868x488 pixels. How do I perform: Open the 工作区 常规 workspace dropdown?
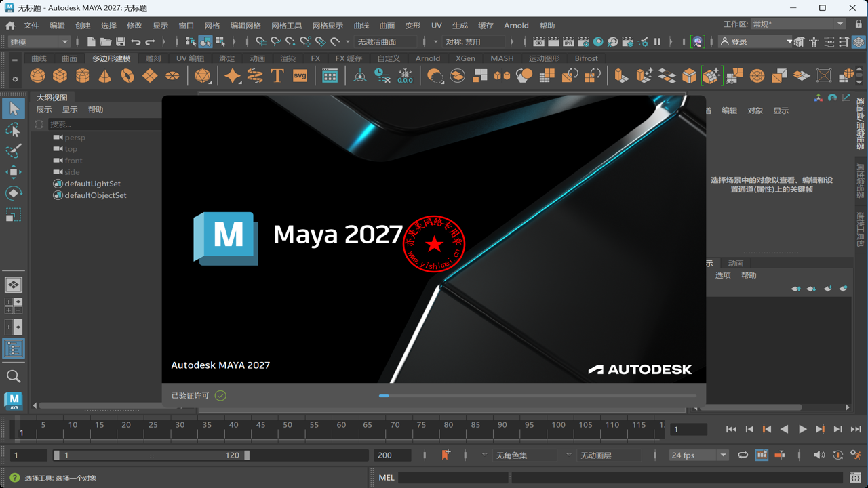[x=797, y=24]
